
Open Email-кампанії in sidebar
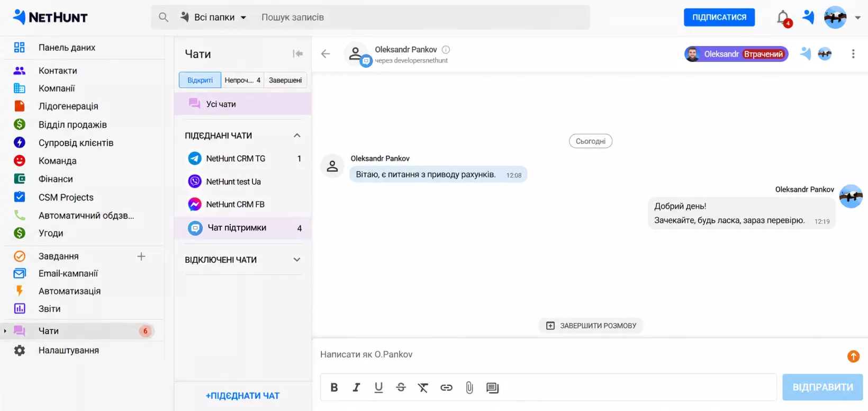pos(68,273)
